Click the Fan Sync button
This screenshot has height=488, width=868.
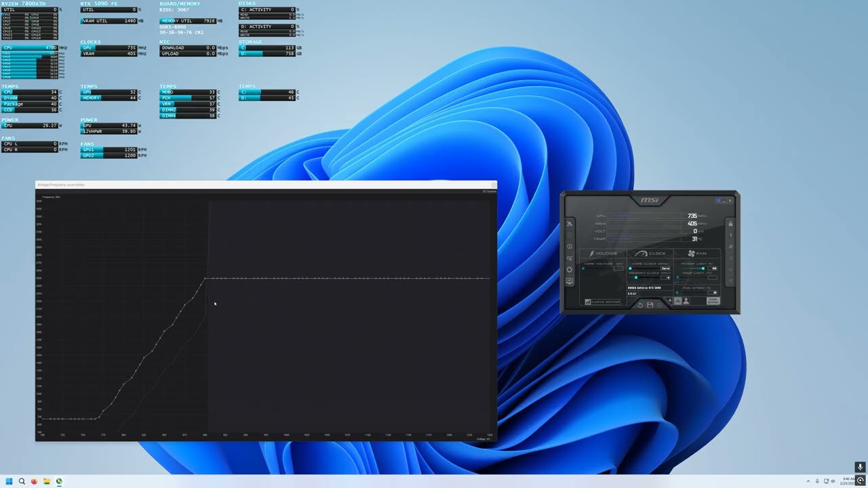(713, 301)
